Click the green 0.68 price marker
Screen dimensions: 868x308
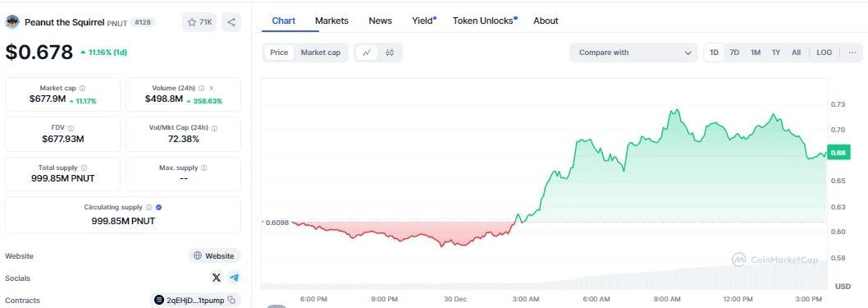(x=838, y=154)
